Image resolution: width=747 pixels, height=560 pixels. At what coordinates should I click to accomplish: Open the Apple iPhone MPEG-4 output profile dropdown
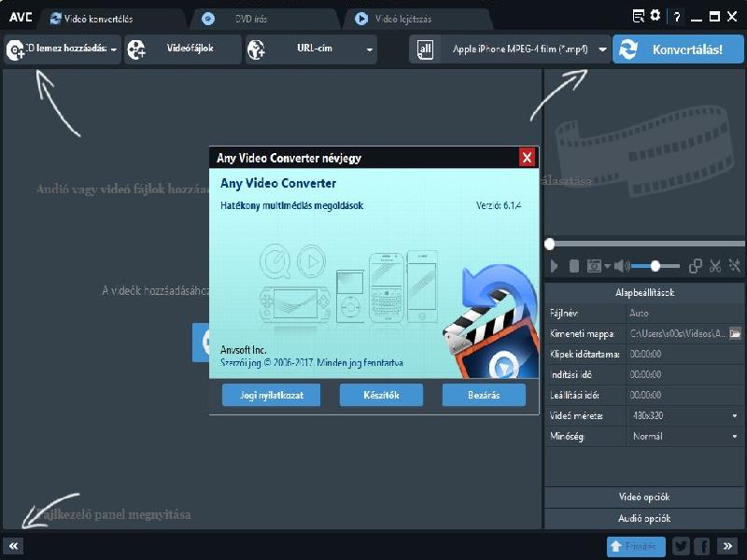pos(602,49)
